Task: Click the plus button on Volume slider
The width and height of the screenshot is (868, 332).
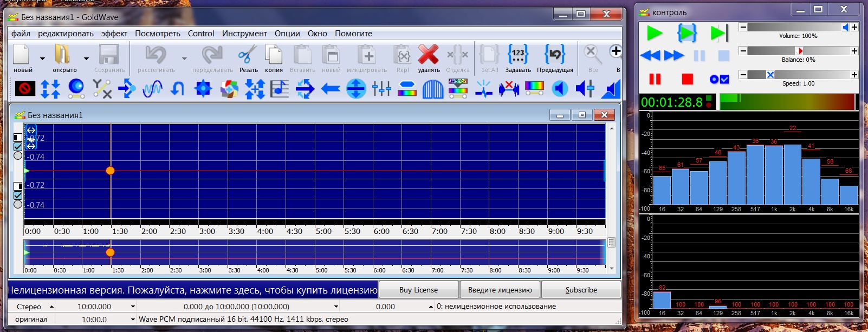Action: pyautogui.click(x=854, y=27)
